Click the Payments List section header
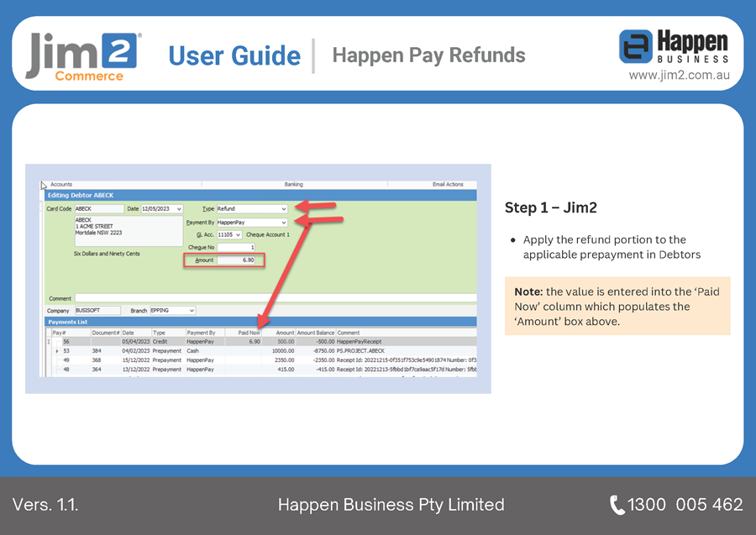Viewport: 756px width, 535px height. (x=261, y=322)
